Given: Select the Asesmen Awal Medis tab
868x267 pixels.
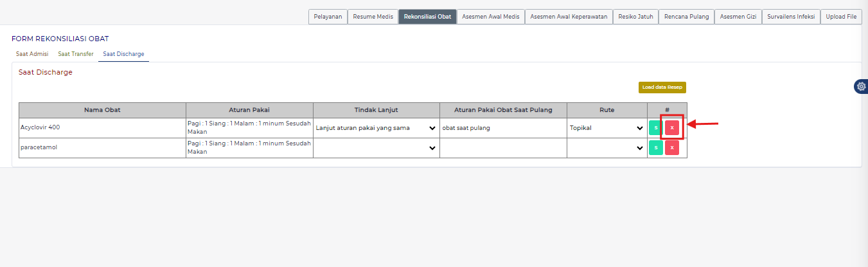Looking at the screenshot, I should (490, 17).
